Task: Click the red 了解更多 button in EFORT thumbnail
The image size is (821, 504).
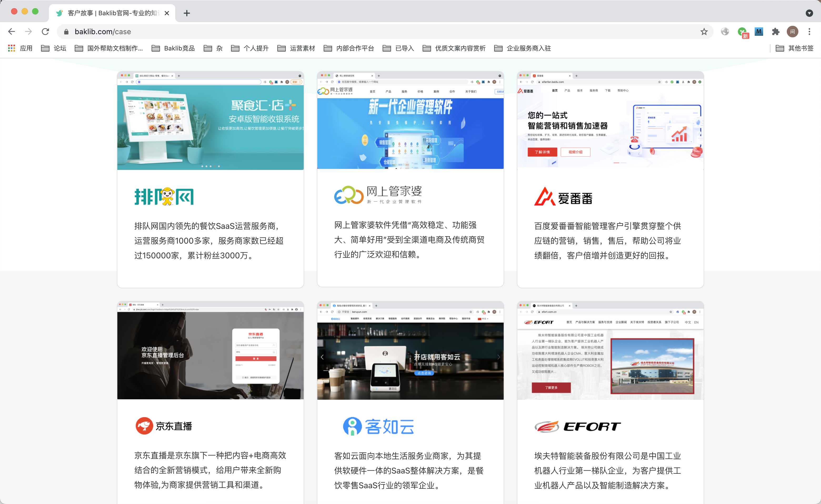Action: [551, 388]
